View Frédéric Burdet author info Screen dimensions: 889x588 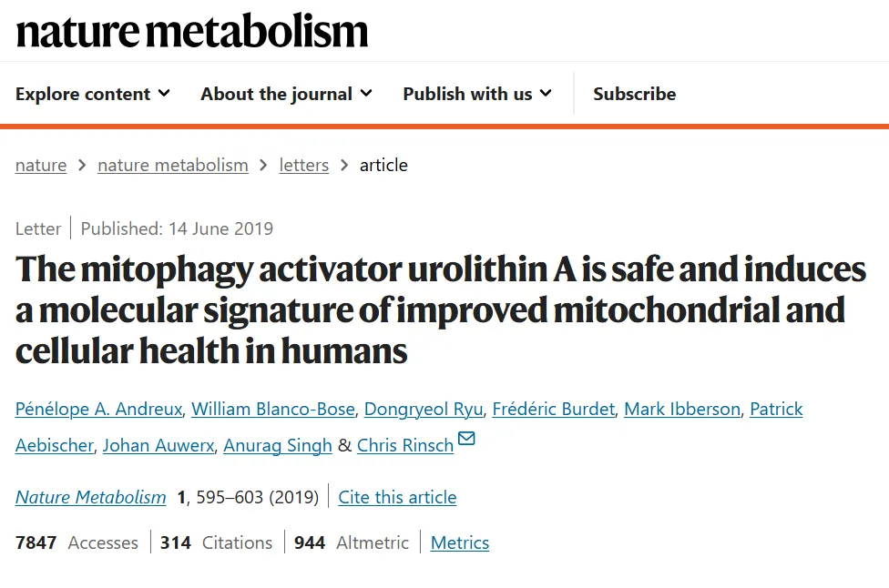coord(554,409)
